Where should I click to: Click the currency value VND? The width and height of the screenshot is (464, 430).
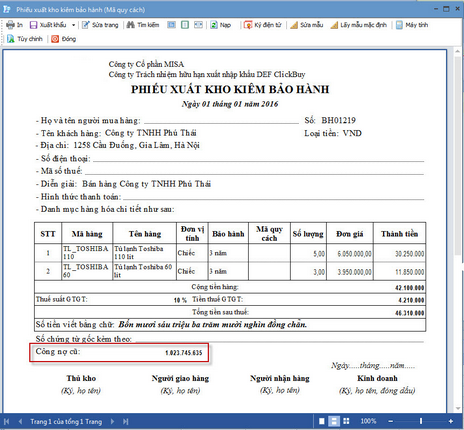(x=352, y=133)
